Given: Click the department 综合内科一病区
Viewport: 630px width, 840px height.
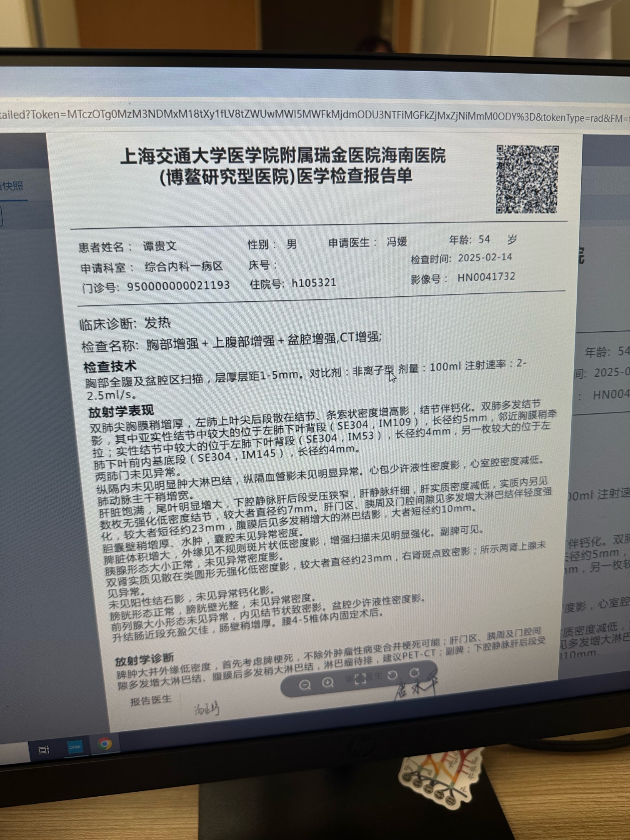Looking at the screenshot, I should tap(184, 266).
